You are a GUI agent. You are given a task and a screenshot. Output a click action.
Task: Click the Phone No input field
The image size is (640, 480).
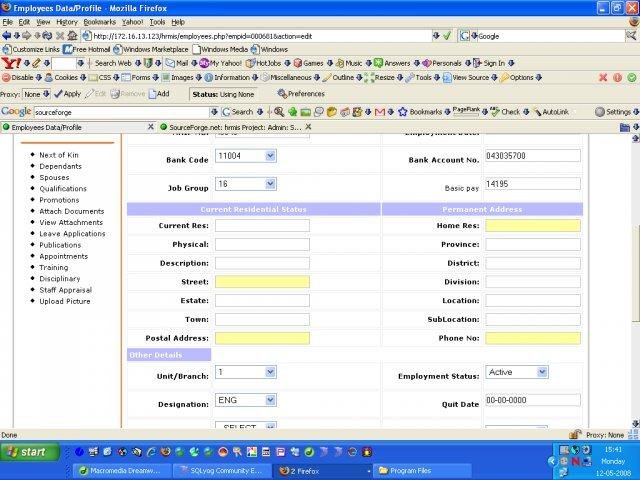533,338
